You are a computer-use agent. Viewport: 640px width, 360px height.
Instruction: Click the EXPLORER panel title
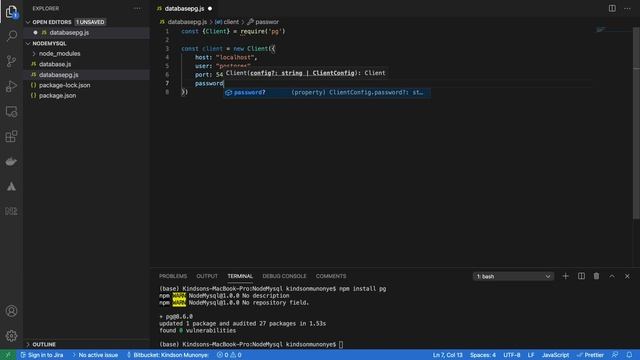click(x=46, y=8)
